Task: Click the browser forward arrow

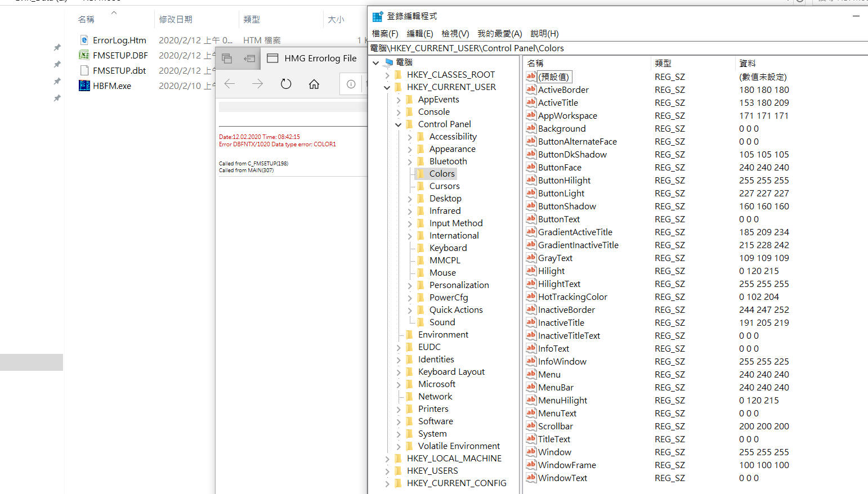Action: click(x=258, y=84)
